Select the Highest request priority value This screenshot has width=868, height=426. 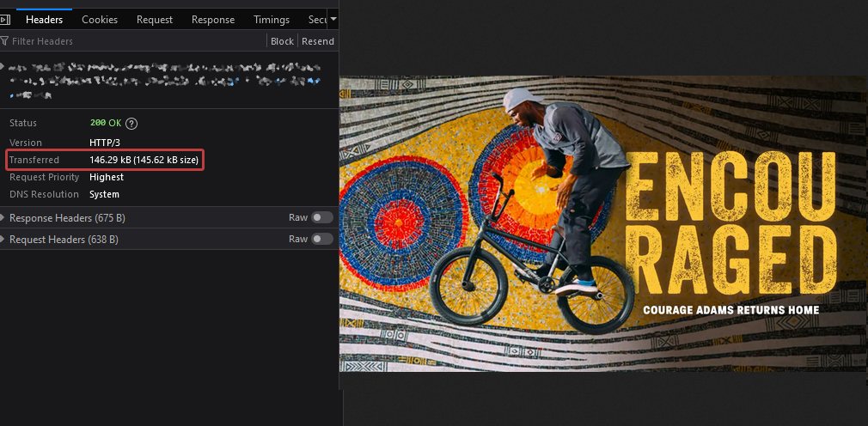click(x=107, y=177)
